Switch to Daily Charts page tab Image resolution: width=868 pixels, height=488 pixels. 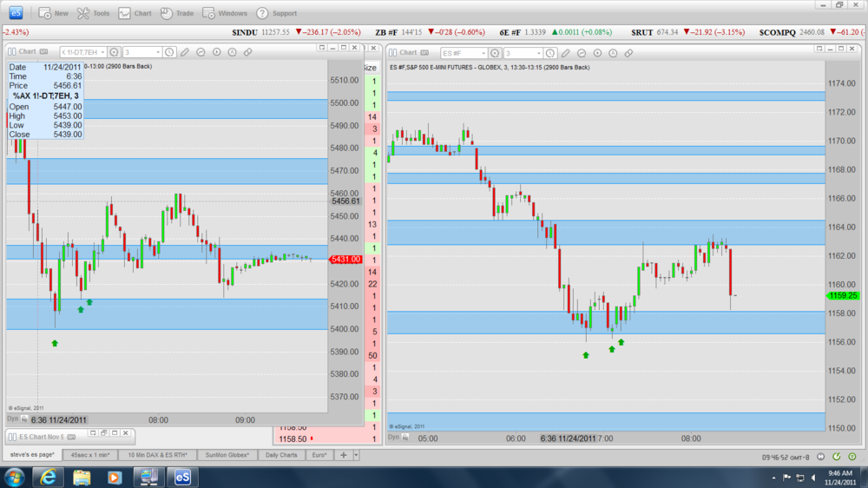pos(281,455)
